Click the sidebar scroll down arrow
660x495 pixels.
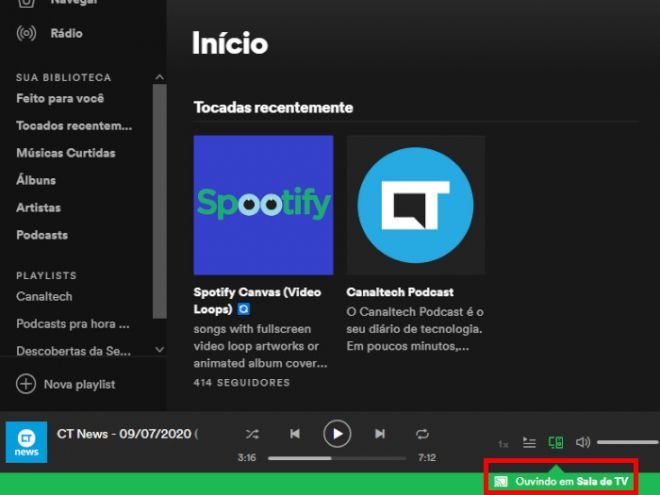pos(160,349)
